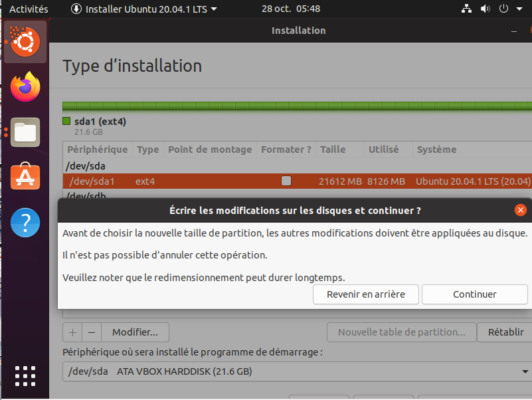The width and height of the screenshot is (532, 400).
Task: Click the volume speaker icon
Action: [x=486, y=9]
